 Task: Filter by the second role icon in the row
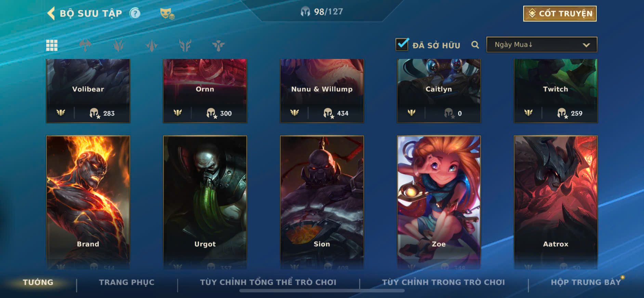coord(119,45)
